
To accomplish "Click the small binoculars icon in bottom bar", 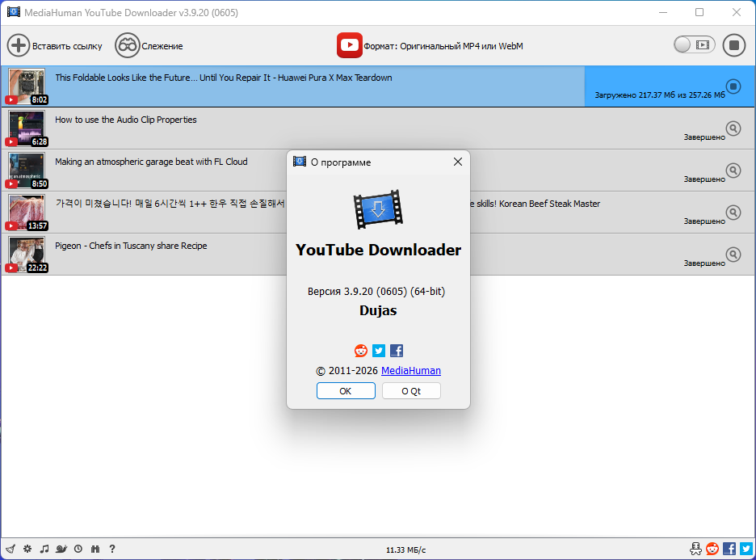I will pyautogui.click(x=95, y=549).
